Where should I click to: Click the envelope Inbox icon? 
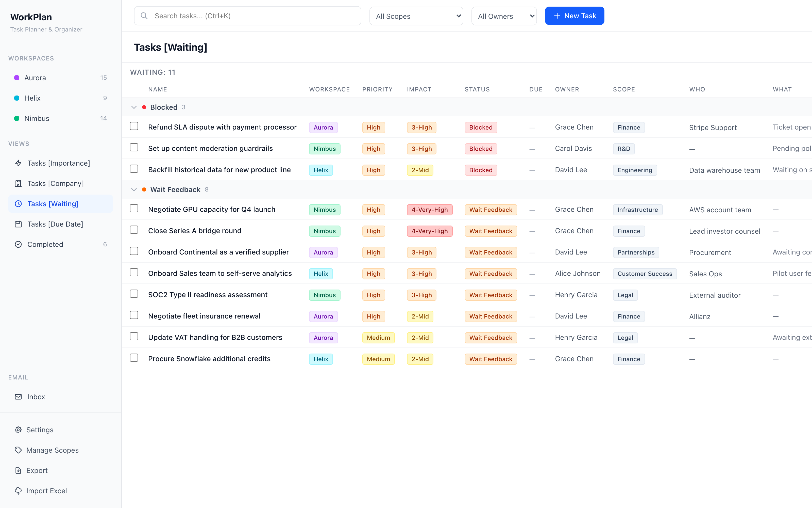click(19, 397)
